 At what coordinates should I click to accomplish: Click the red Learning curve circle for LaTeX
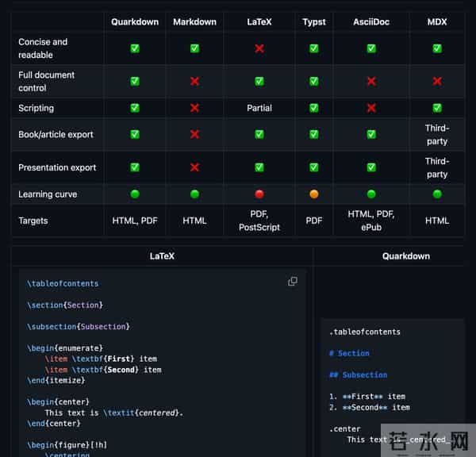tap(259, 194)
